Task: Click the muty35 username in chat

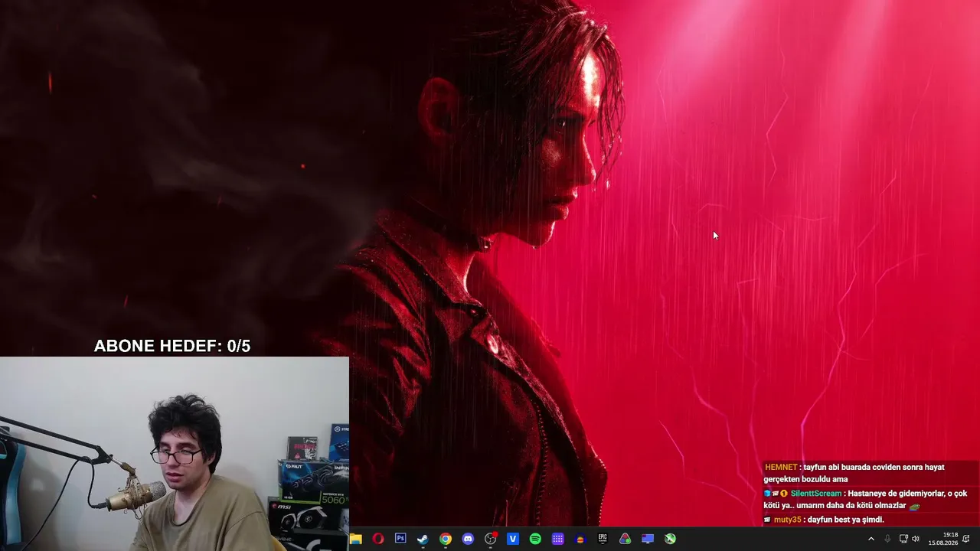Action: [x=787, y=520]
